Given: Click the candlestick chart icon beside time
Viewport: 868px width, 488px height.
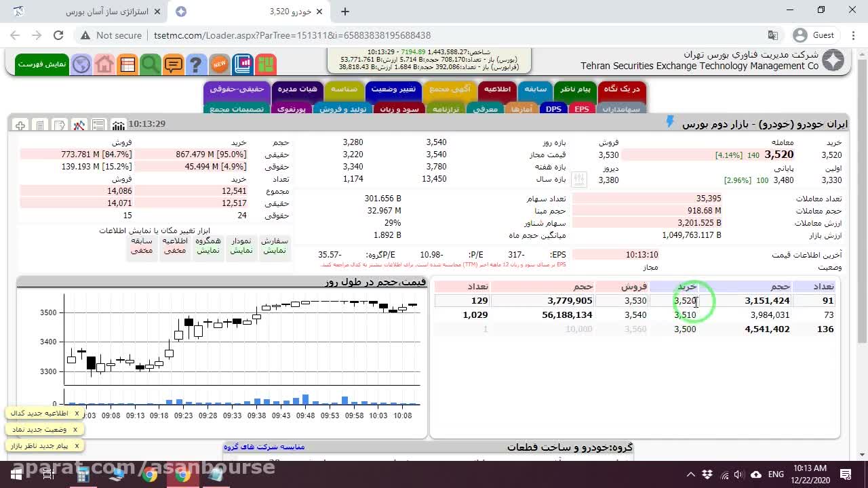Looking at the screenshot, I should click(x=118, y=125).
